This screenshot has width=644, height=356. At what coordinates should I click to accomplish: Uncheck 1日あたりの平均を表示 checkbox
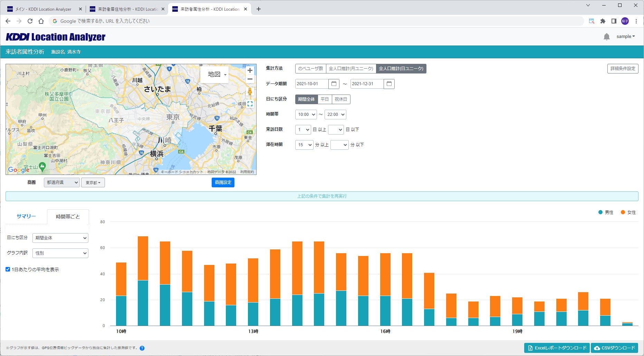pos(8,269)
